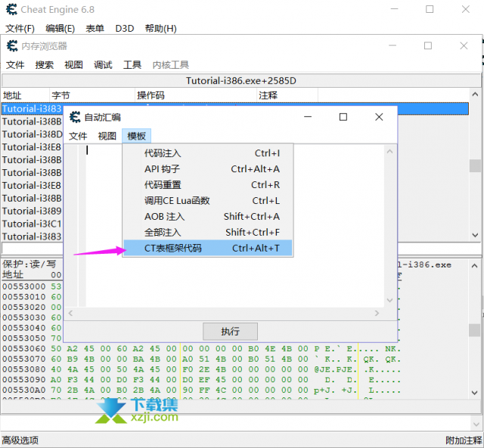Screen dimensions: 484x448
Task: Maximize the 自动汇编 dialog
Action: point(343,117)
